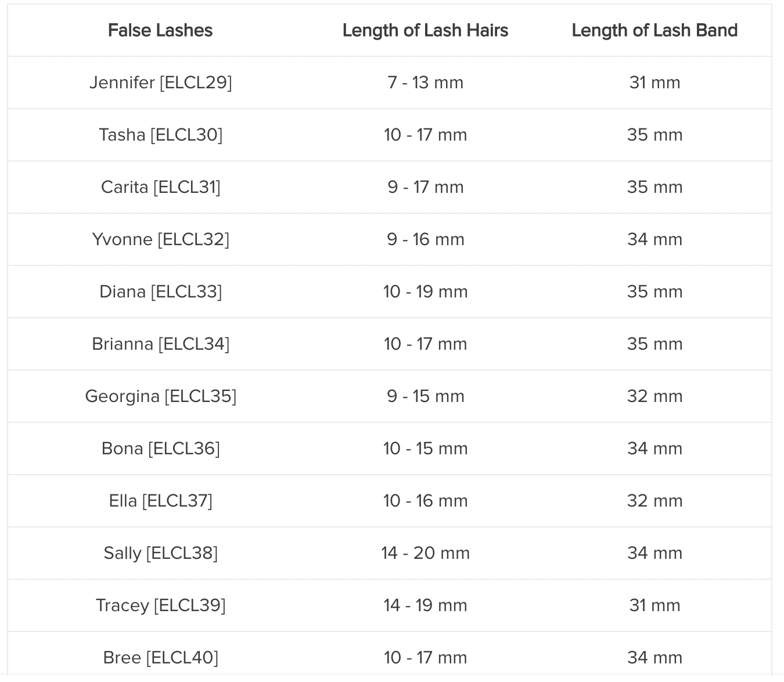Select the Yvonne [ELCL32] cell
784x682 pixels.
point(160,239)
